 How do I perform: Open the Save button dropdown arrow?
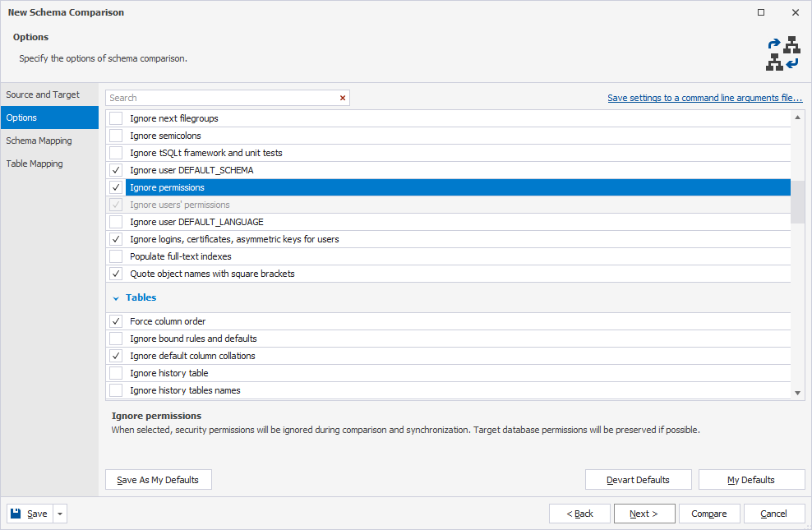(x=58, y=513)
